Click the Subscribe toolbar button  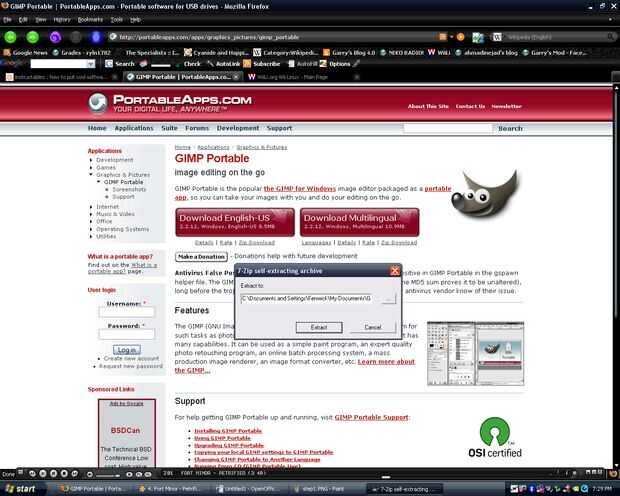262,64
